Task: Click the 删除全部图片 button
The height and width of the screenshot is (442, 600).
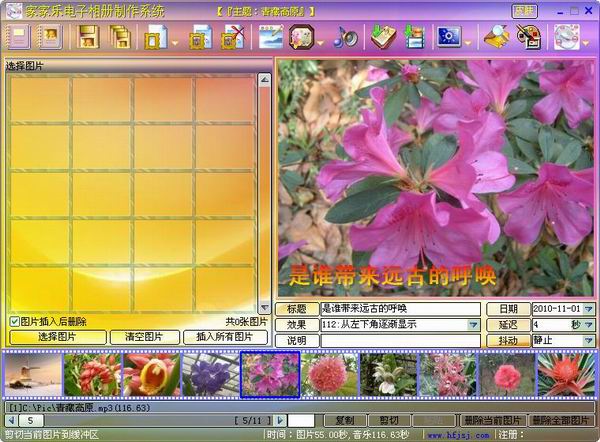Action: [561, 421]
